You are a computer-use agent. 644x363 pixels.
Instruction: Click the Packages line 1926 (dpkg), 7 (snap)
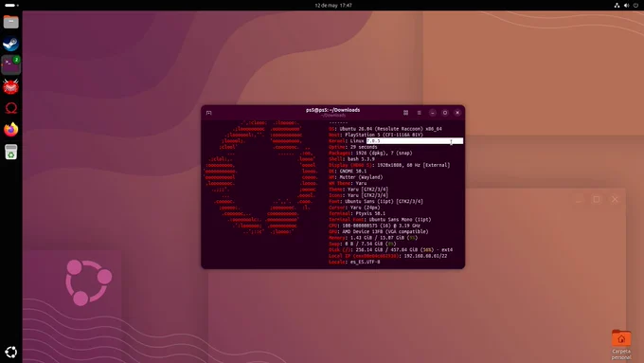[x=370, y=153]
